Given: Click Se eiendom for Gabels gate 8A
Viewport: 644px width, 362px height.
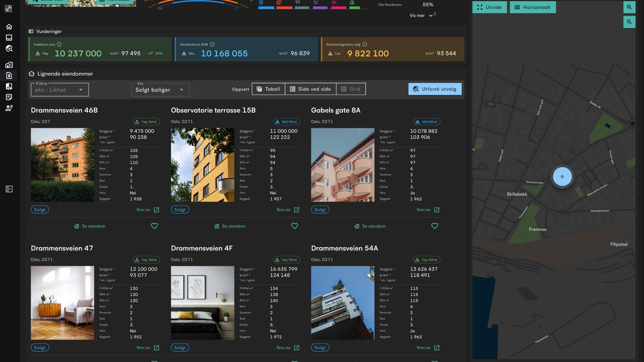Looking at the screenshot, I should [x=370, y=226].
